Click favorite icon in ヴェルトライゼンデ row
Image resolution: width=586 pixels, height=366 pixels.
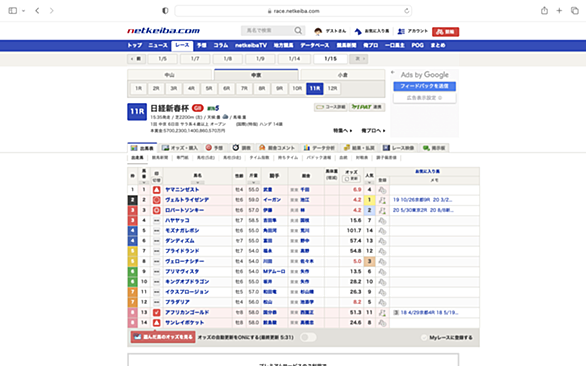point(382,200)
